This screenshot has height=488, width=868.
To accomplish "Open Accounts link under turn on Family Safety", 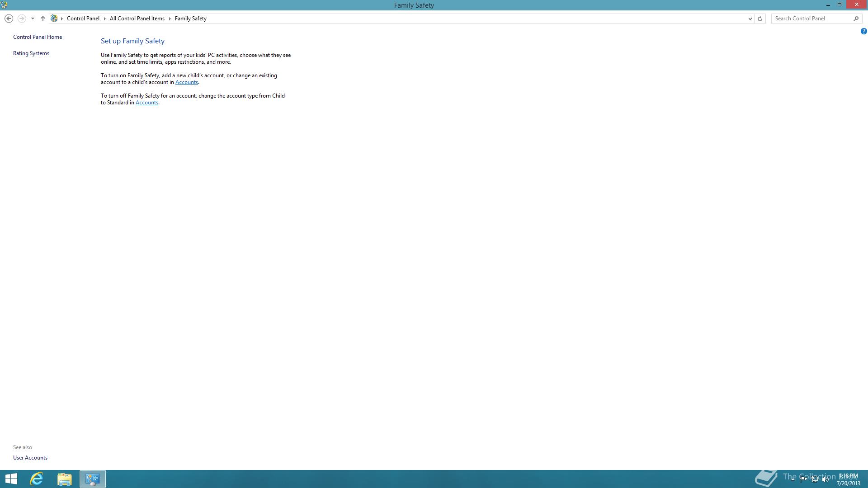I will coord(187,82).
